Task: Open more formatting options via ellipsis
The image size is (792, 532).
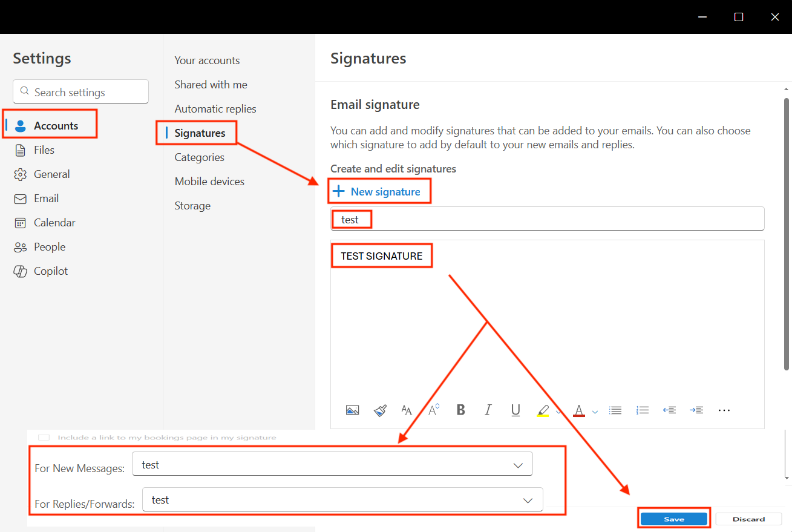Action: (x=724, y=410)
